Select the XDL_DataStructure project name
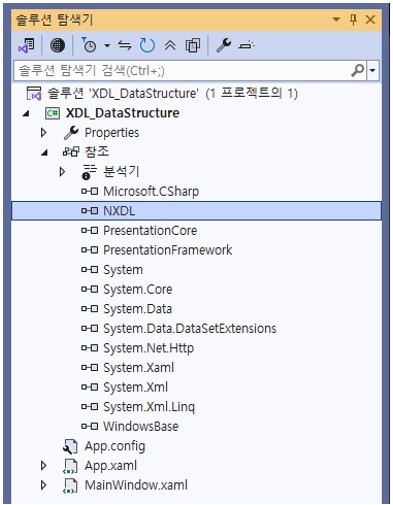 point(123,113)
